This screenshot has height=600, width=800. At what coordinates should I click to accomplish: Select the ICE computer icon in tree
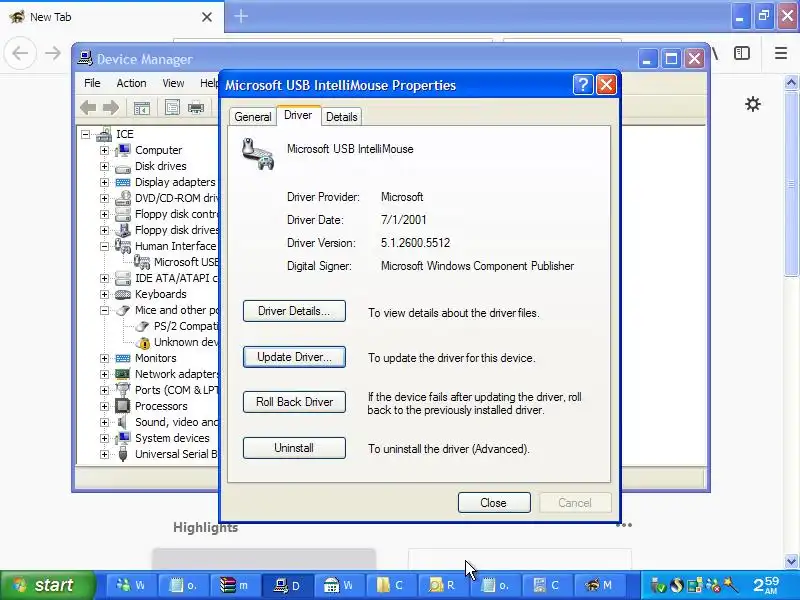pos(104,134)
